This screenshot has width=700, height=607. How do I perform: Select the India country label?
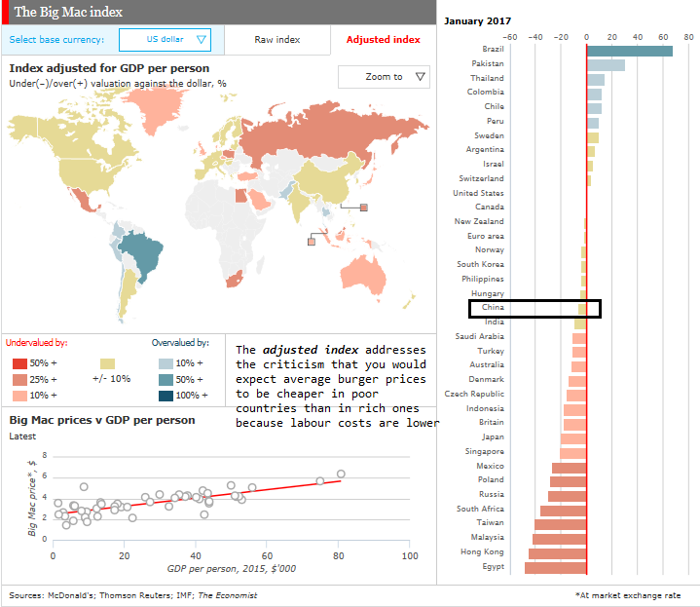[495, 322]
